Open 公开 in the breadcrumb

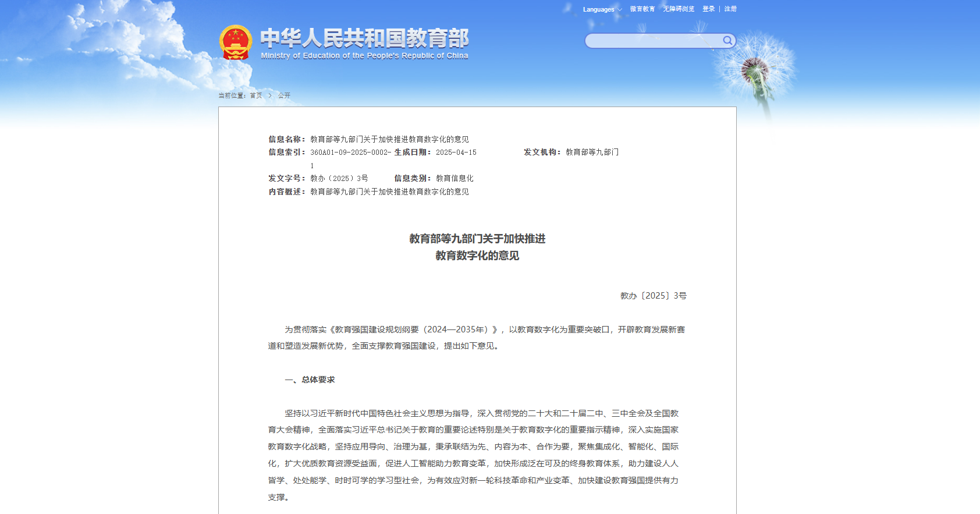284,95
